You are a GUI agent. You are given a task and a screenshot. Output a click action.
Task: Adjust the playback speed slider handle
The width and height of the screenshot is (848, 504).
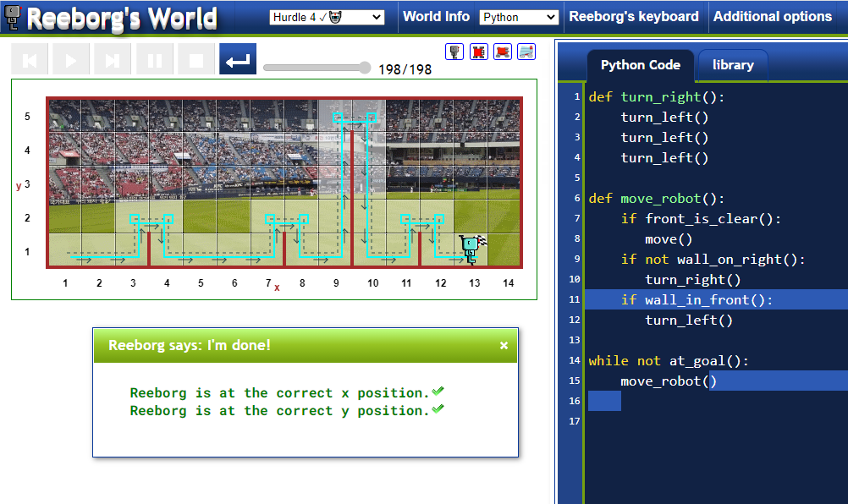pos(365,68)
